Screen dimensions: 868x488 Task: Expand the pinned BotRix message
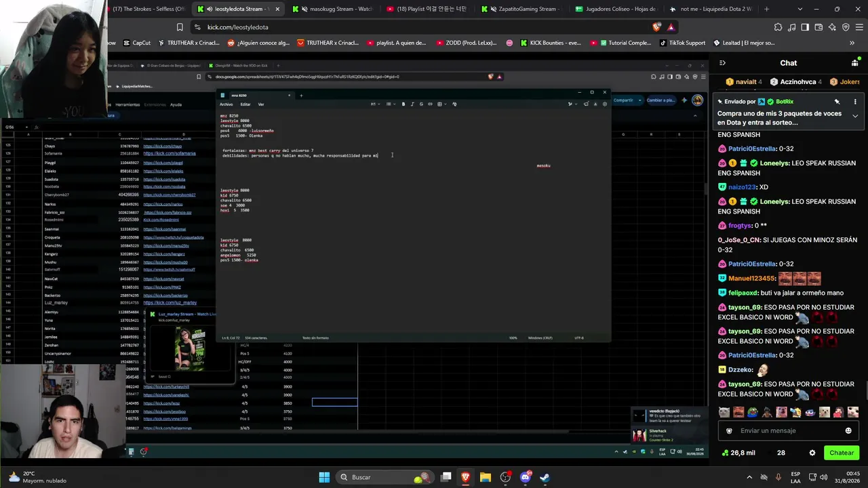click(855, 116)
